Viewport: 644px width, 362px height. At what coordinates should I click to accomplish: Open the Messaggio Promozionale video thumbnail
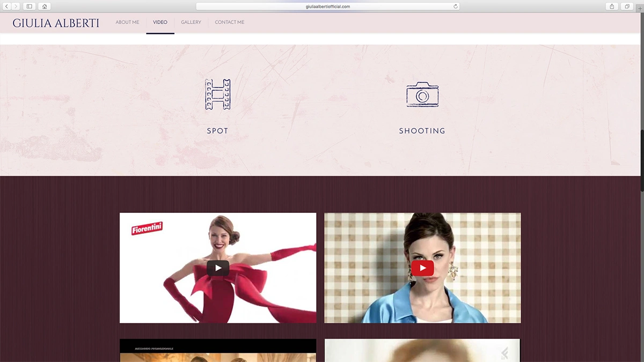(218, 350)
